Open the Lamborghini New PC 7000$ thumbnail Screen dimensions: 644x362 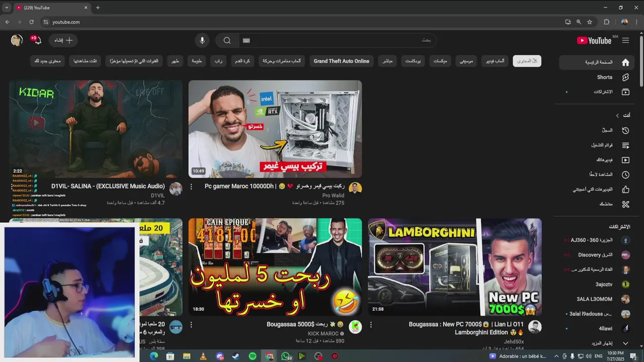click(x=455, y=267)
